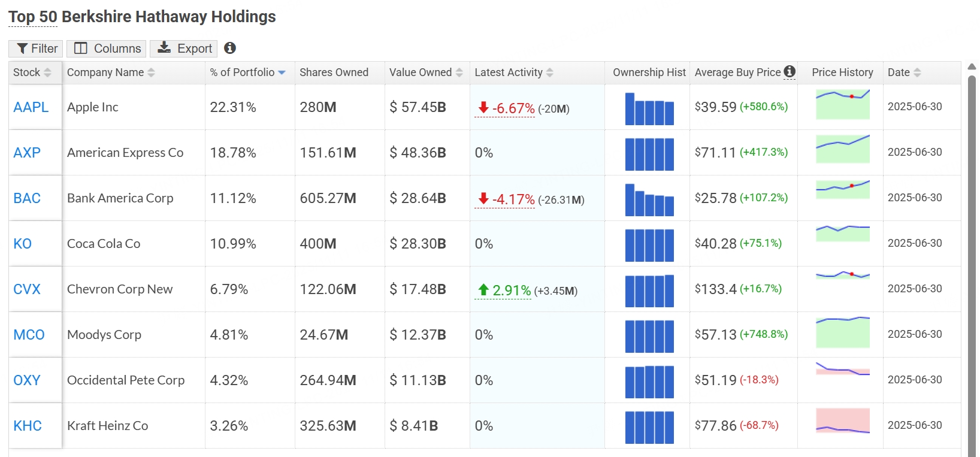Image resolution: width=980 pixels, height=457 pixels.
Task: Open the Filter button
Action: [35, 49]
